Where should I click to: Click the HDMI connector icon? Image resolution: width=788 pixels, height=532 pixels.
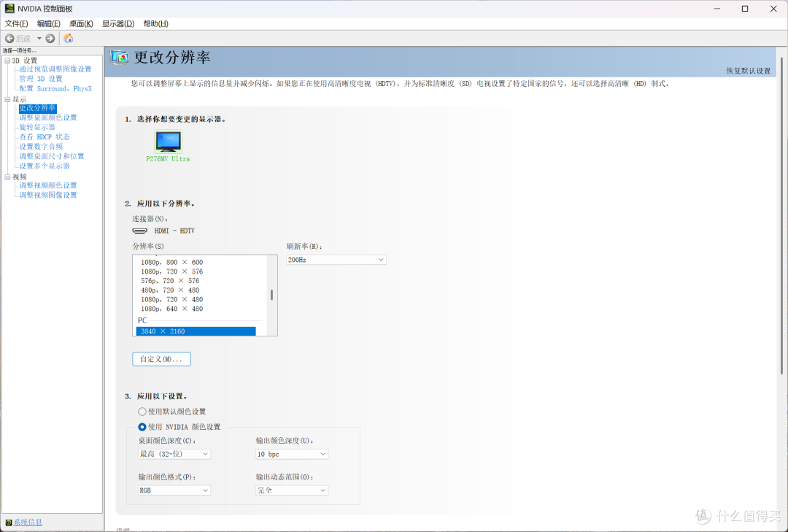(139, 231)
